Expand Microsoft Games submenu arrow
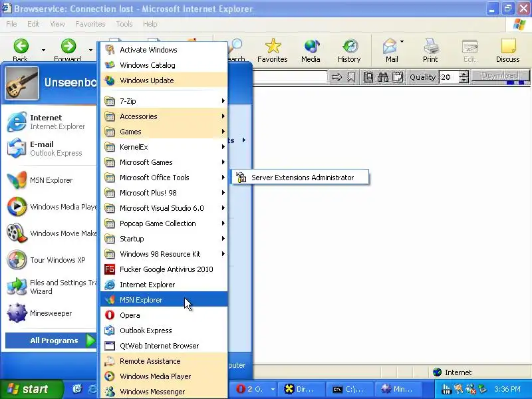 223,162
